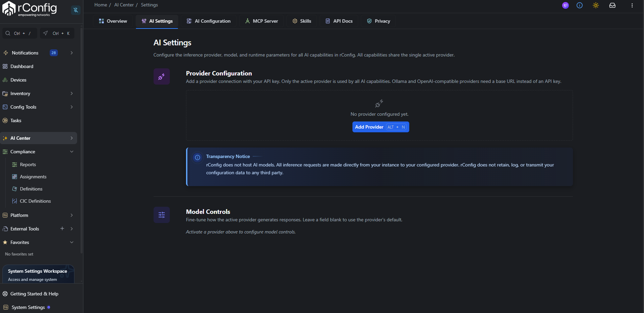
Task: Open System Settings link at bottom
Action: pos(28,307)
